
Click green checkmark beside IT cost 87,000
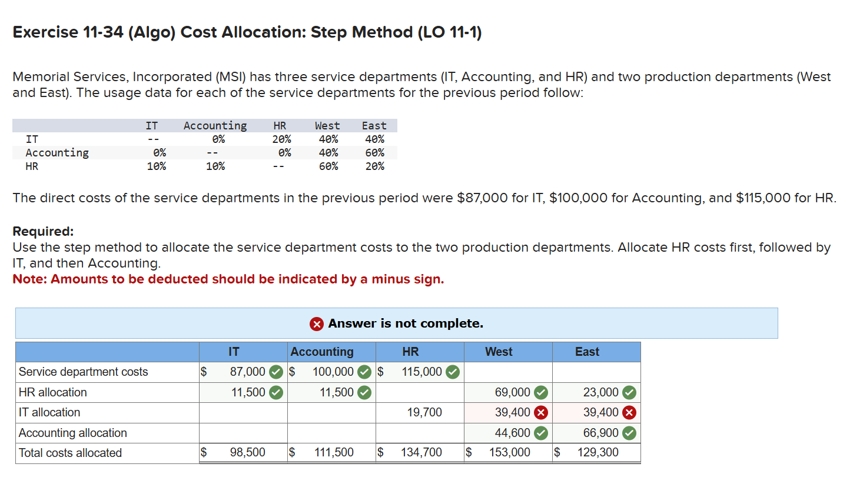pyautogui.click(x=276, y=372)
